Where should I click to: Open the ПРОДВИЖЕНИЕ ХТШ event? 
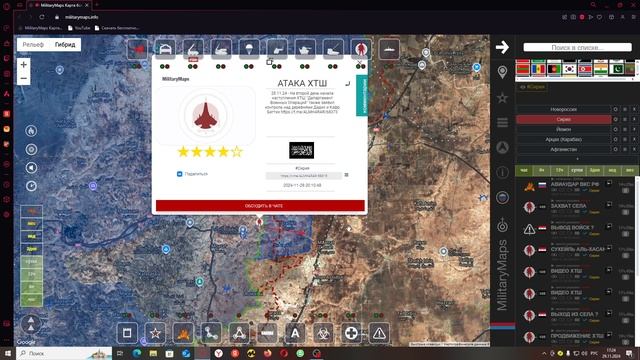[577, 336]
